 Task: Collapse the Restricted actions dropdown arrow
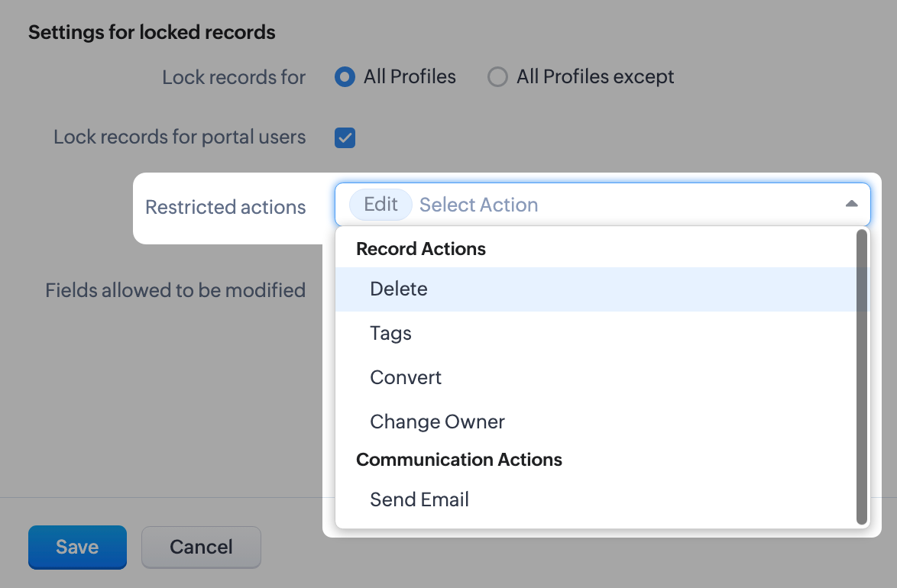tap(851, 204)
